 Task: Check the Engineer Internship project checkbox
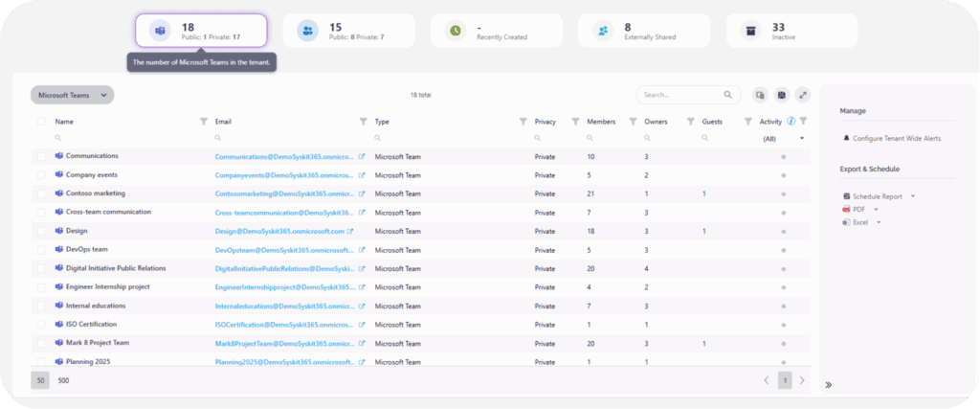pos(41,287)
